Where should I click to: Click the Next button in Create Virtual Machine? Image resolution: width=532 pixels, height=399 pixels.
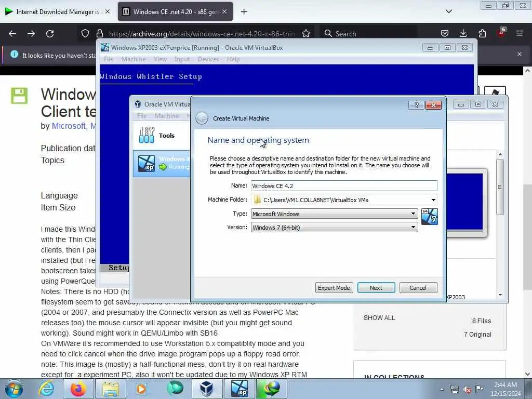point(376,288)
